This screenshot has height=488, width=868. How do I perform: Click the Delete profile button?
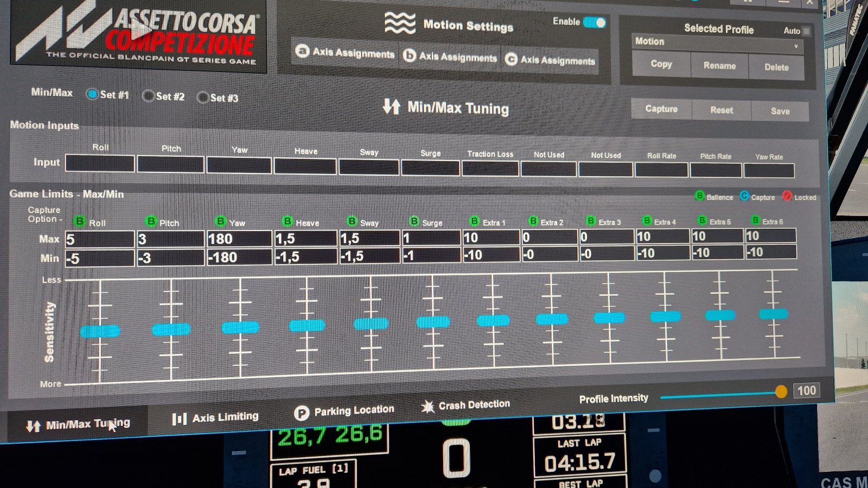click(x=776, y=67)
